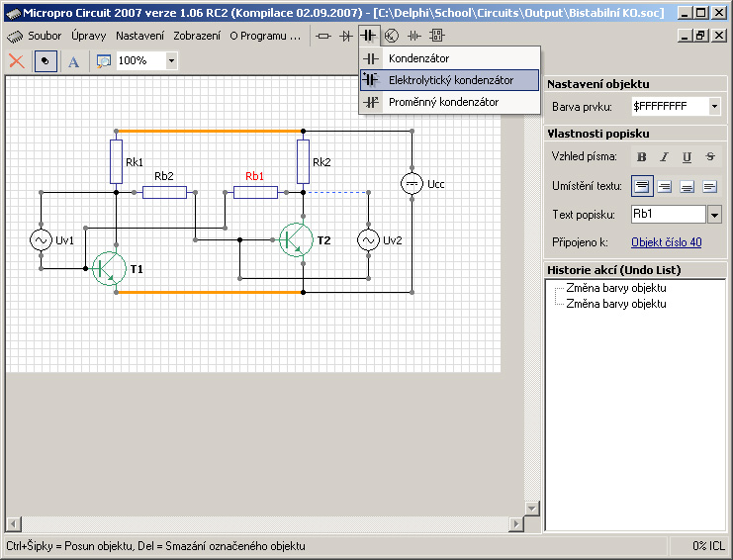Select the integrated circuit component tool
The width and height of the screenshot is (733, 560).
[436, 36]
